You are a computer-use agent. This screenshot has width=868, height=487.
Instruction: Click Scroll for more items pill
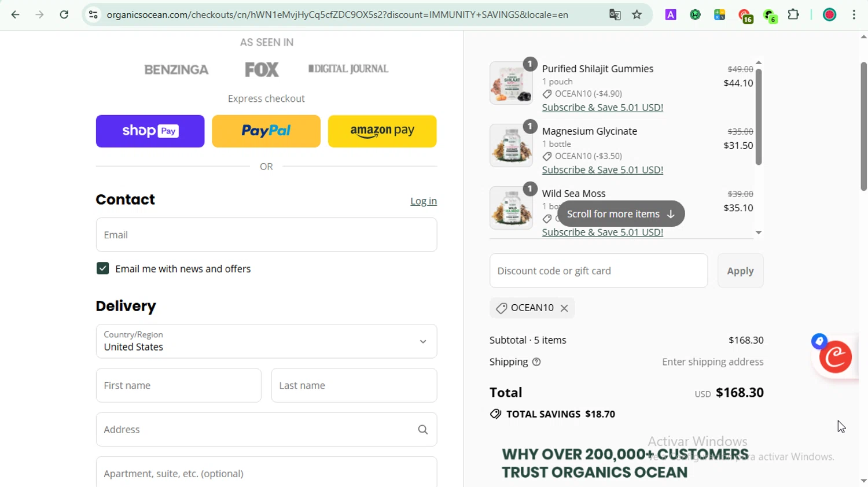click(x=621, y=214)
